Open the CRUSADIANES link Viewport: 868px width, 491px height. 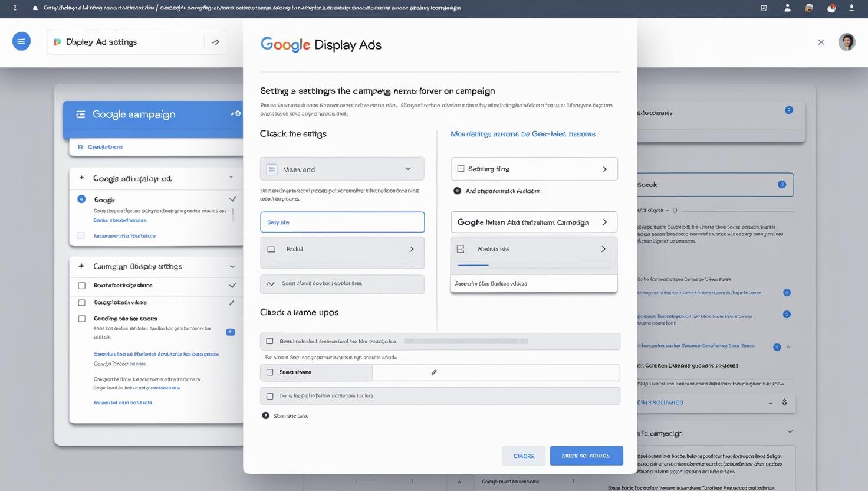(660, 402)
